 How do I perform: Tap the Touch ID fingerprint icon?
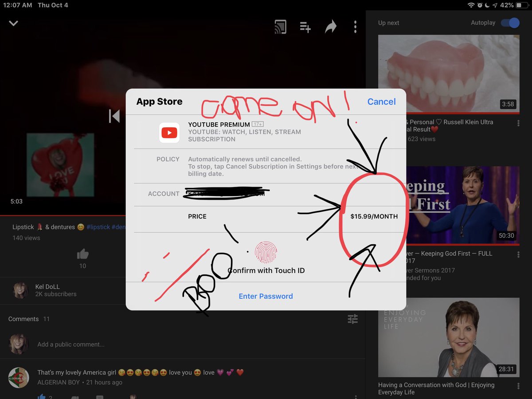266,252
